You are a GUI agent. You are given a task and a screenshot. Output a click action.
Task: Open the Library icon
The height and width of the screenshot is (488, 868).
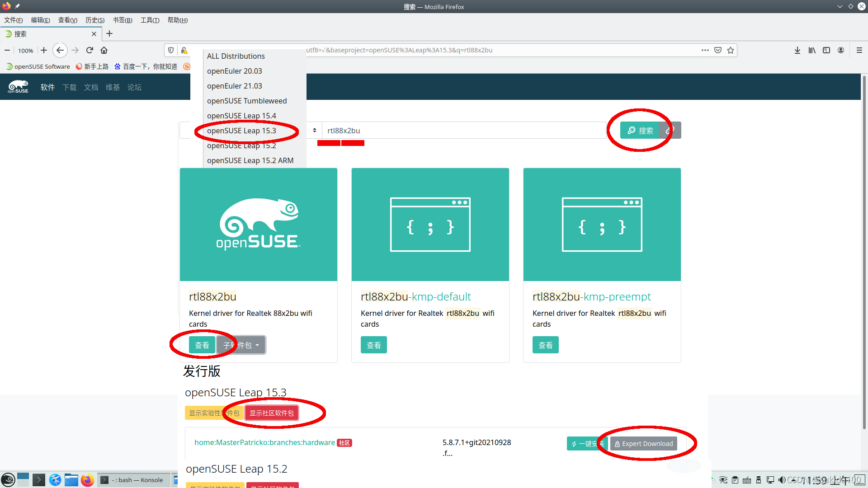tap(812, 50)
